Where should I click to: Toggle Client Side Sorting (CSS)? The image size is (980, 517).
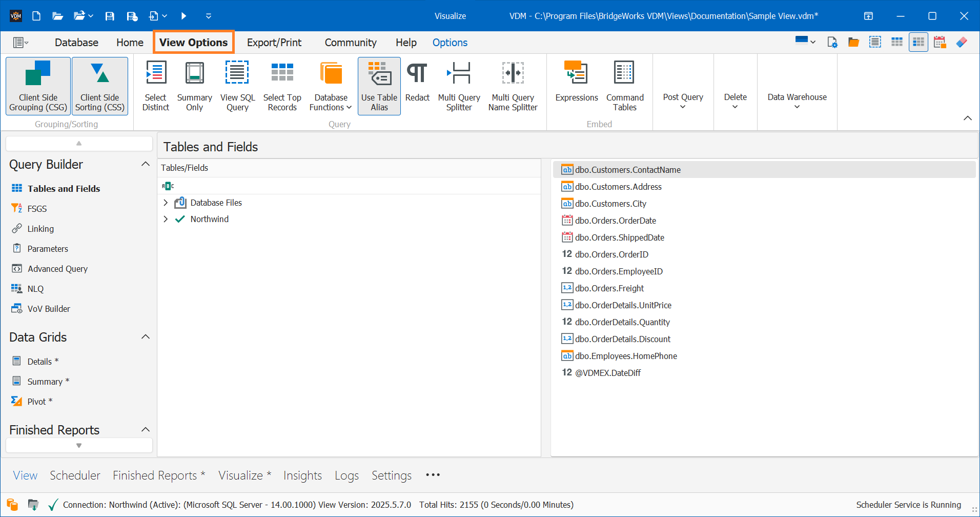tap(100, 86)
